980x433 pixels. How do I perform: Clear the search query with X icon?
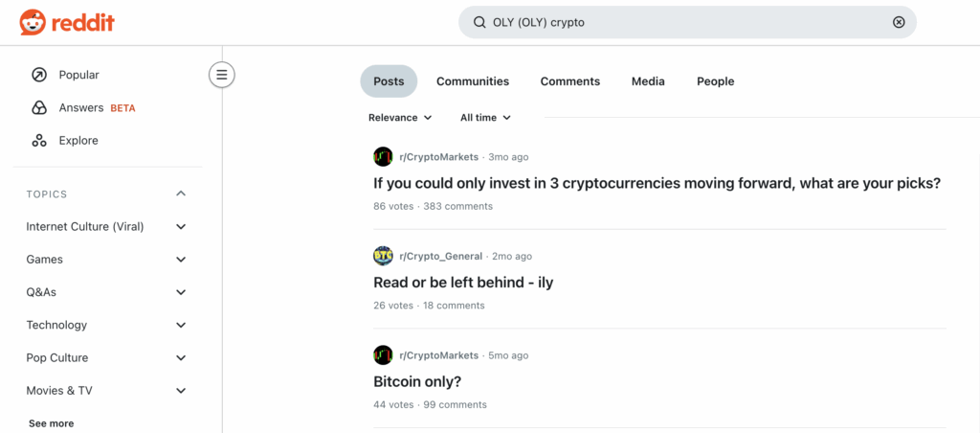pos(899,22)
